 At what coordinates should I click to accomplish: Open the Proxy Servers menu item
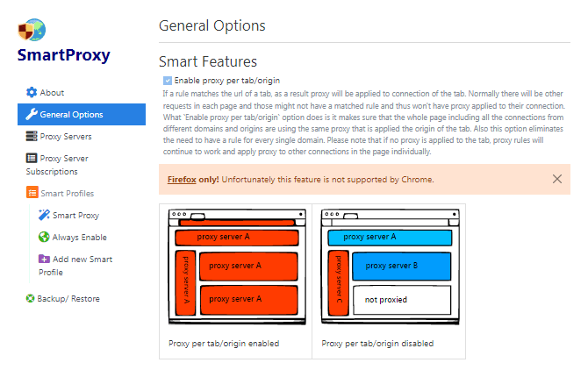coord(66,136)
